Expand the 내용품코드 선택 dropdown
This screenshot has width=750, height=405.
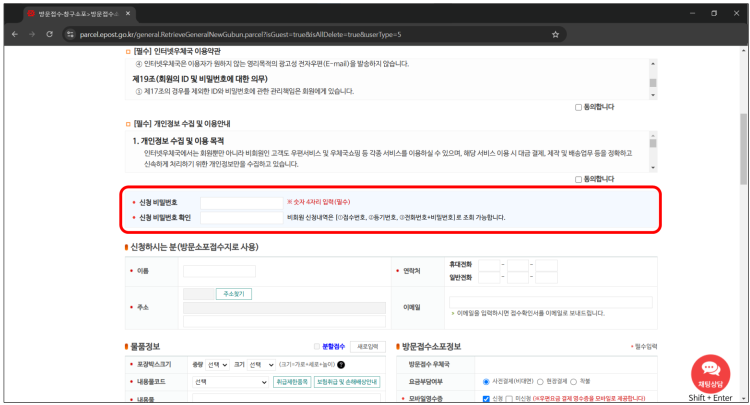point(230,382)
